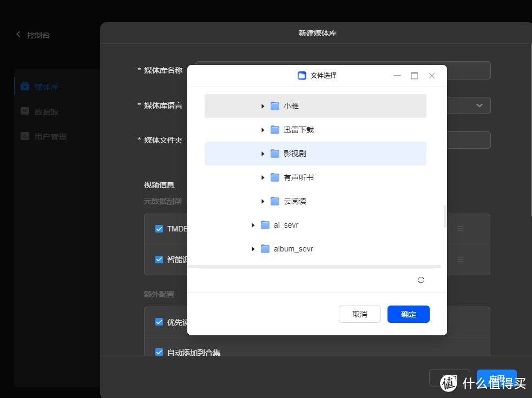The image size is (532, 398).
Task: Click the 迅雷下载 folder icon
Action: pyautogui.click(x=274, y=129)
